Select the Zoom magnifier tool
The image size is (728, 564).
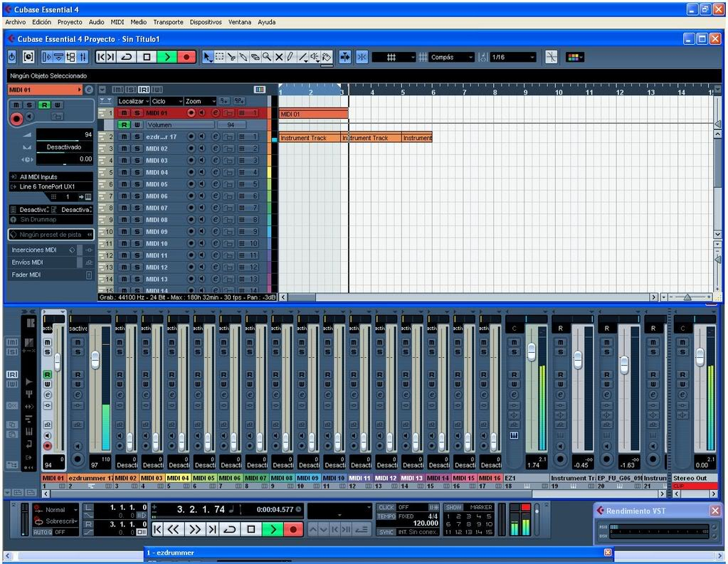point(267,57)
